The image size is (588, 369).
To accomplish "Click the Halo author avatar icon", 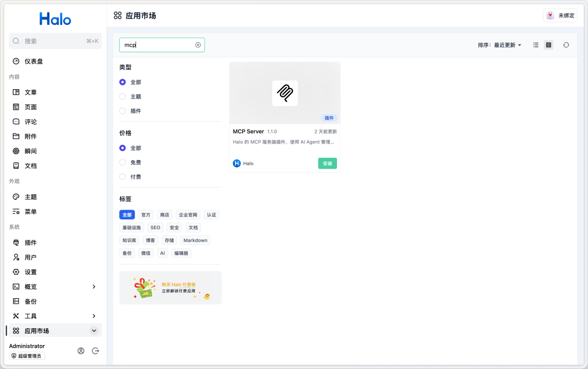I will (x=237, y=163).
